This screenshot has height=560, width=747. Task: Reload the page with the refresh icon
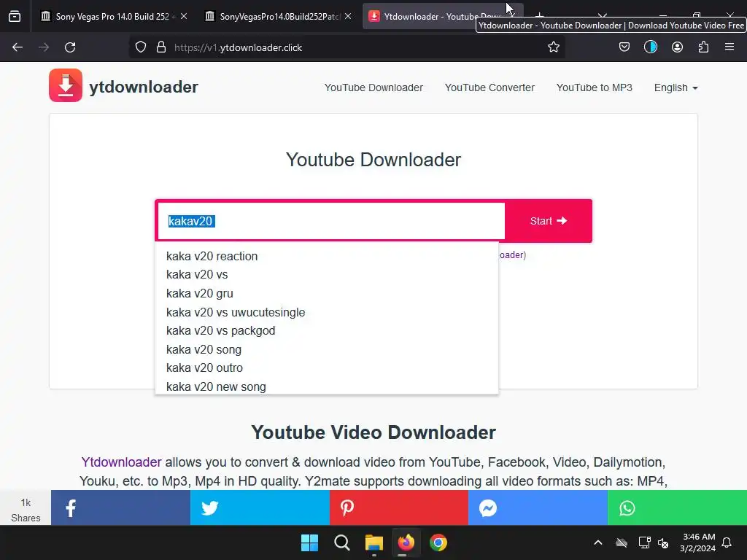click(x=70, y=47)
